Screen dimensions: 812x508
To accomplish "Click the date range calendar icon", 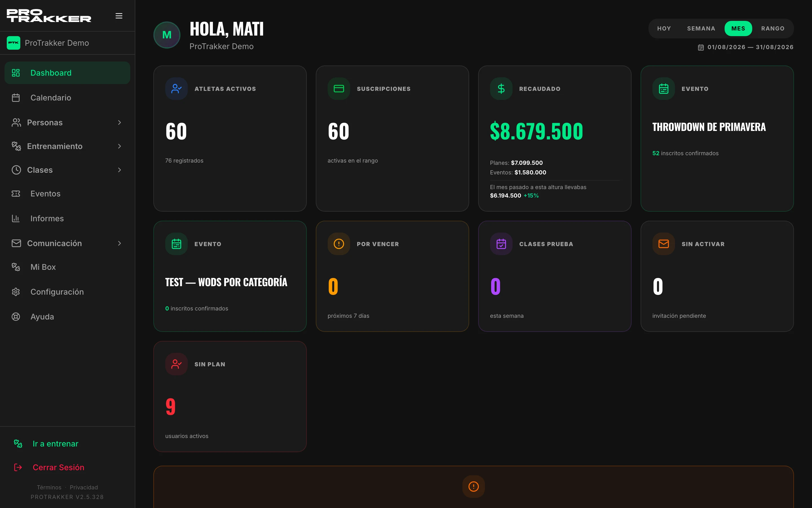I will click(x=701, y=47).
